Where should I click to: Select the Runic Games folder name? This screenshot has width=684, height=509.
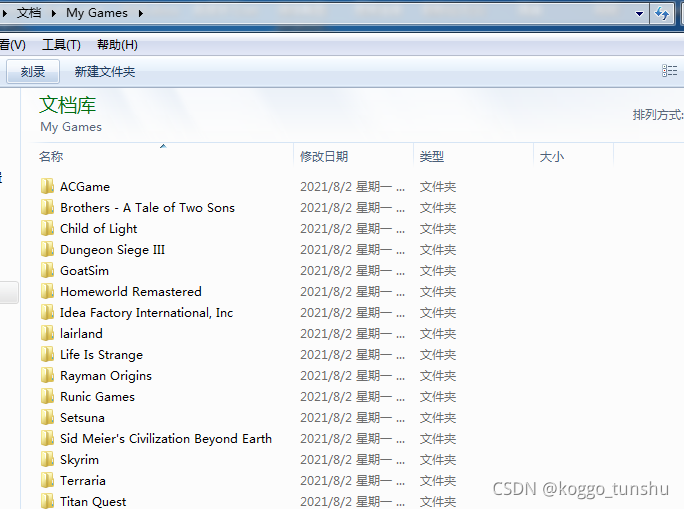pyautogui.click(x=97, y=396)
